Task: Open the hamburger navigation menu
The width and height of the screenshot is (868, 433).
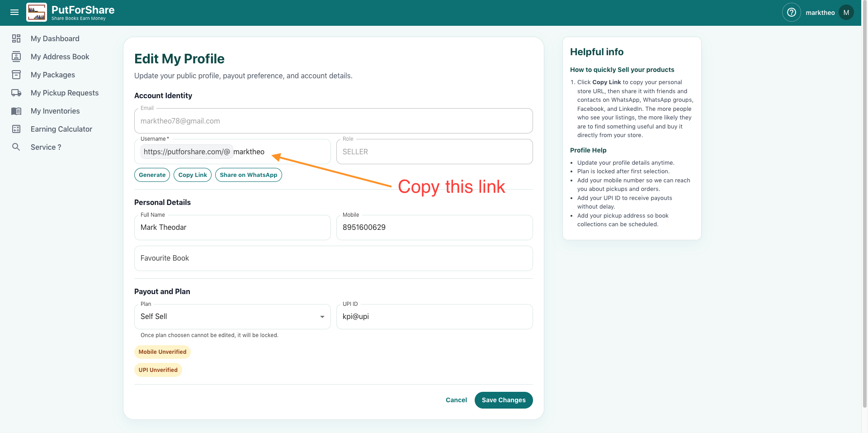Action: 14,13
